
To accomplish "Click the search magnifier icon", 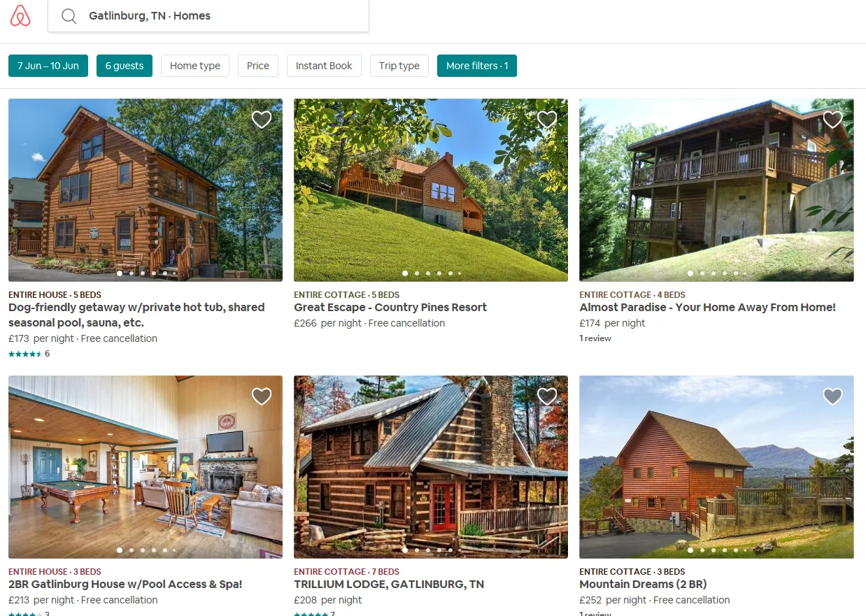I will tap(69, 16).
